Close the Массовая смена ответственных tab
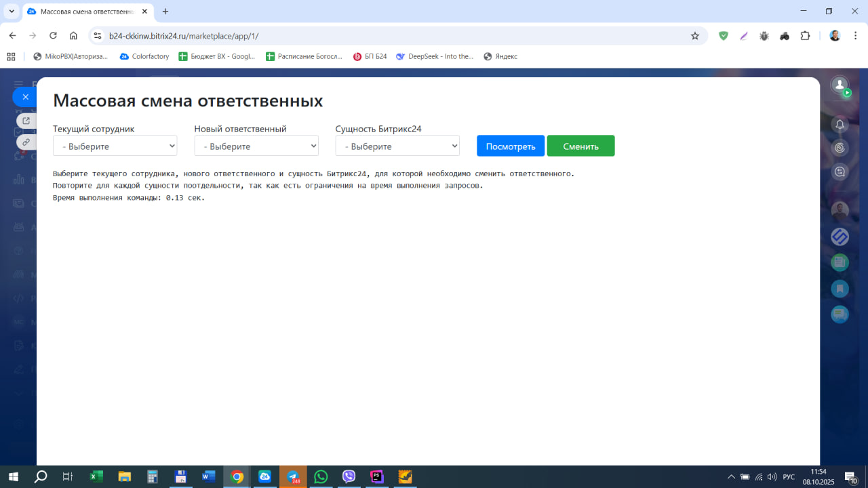 pyautogui.click(x=144, y=12)
